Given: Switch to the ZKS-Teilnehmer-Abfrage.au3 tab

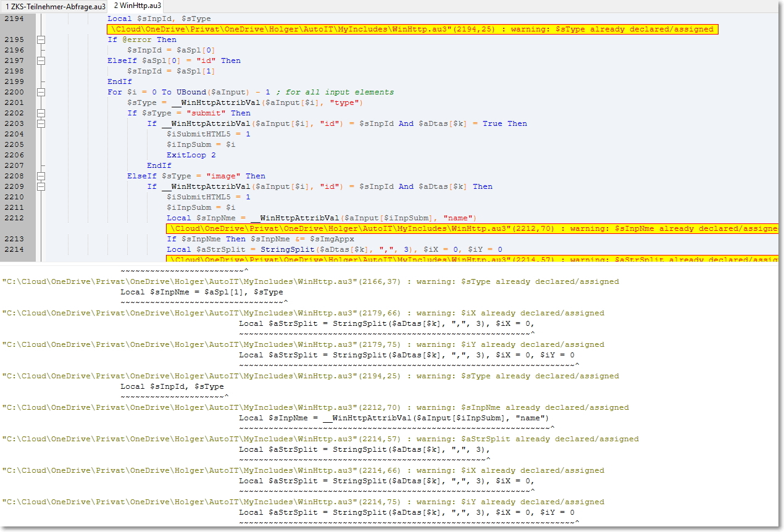Looking at the screenshot, I should tap(53, 6).
